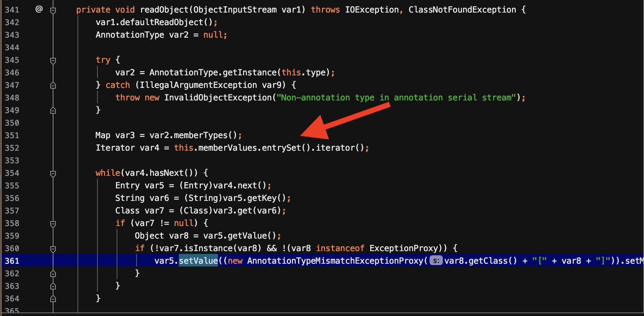
Task: Collapse the try block on line 345
Action: (53, 61)
